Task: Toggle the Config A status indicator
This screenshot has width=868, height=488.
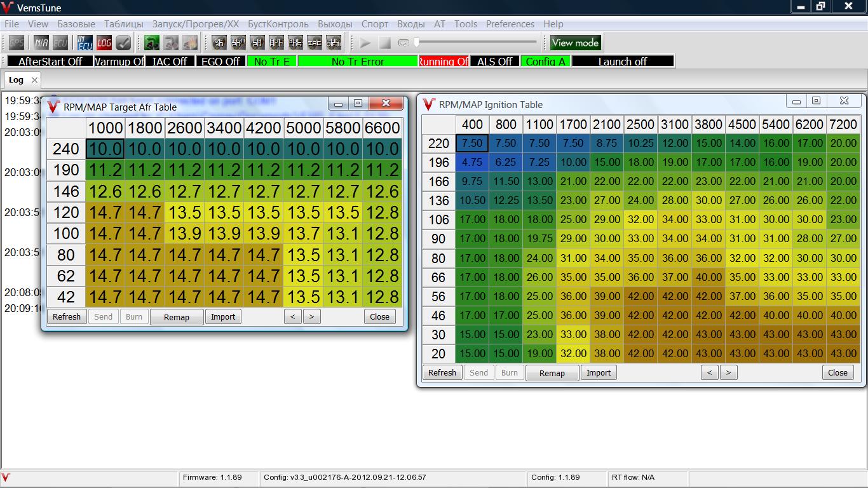Action: 545,62
